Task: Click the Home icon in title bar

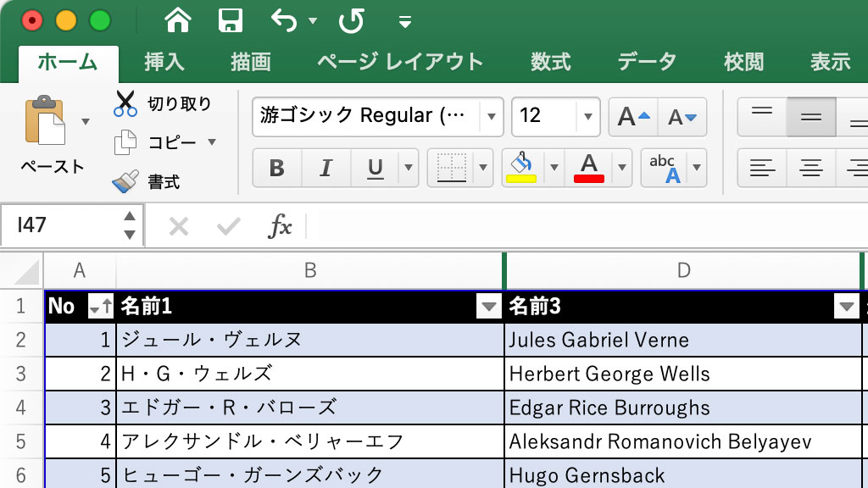Action: click(178, 20)
